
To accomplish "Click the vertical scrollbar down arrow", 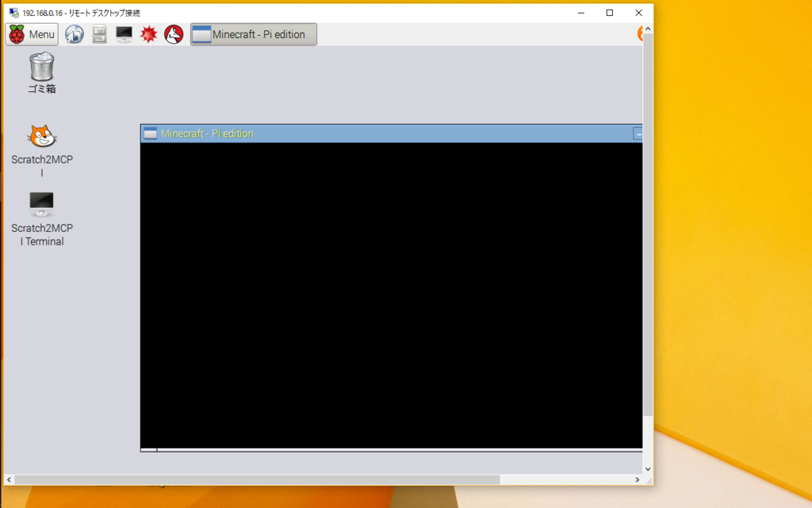I will coord(648,469).
